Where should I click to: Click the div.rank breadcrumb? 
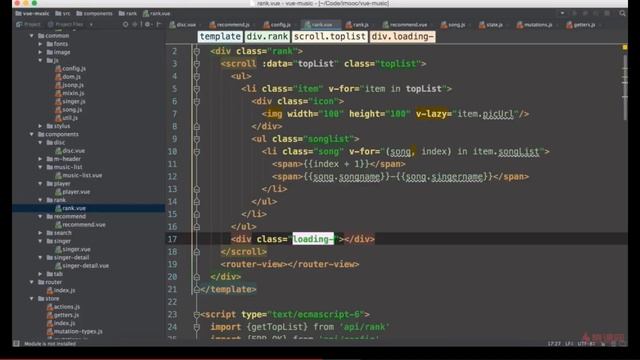[267, 36]
